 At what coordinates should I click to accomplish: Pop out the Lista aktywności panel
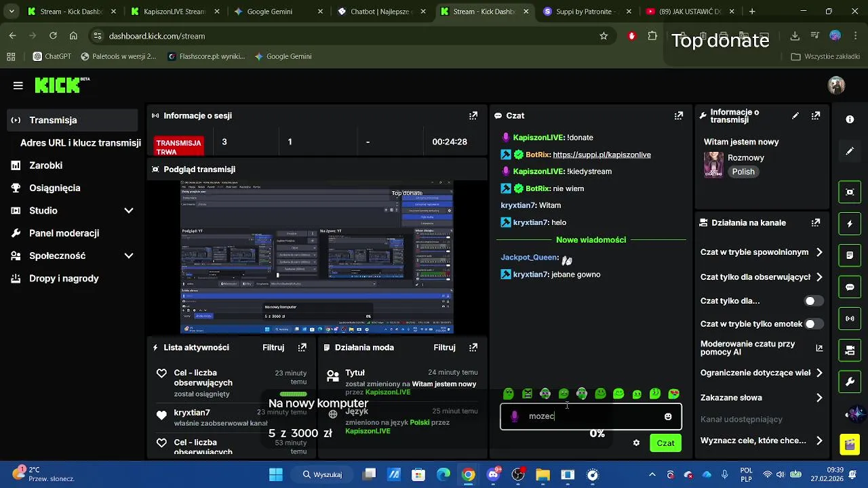302,348
